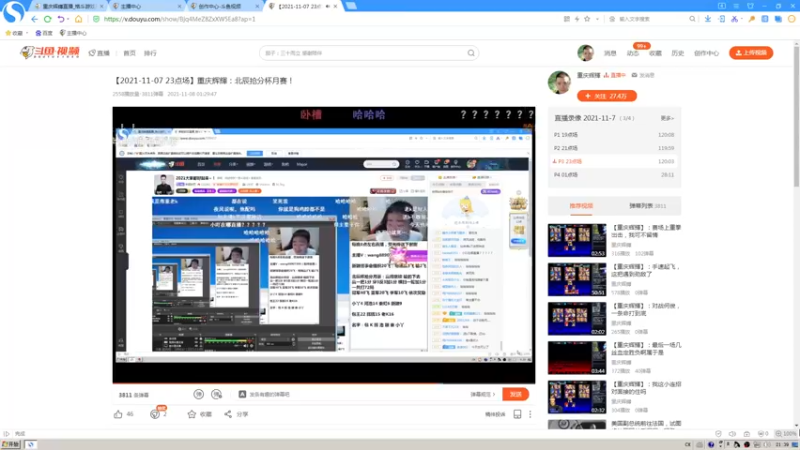Toggle the danmaku settings icon
The width and height of the screenshot is (800, 450).
pos(217,394)
